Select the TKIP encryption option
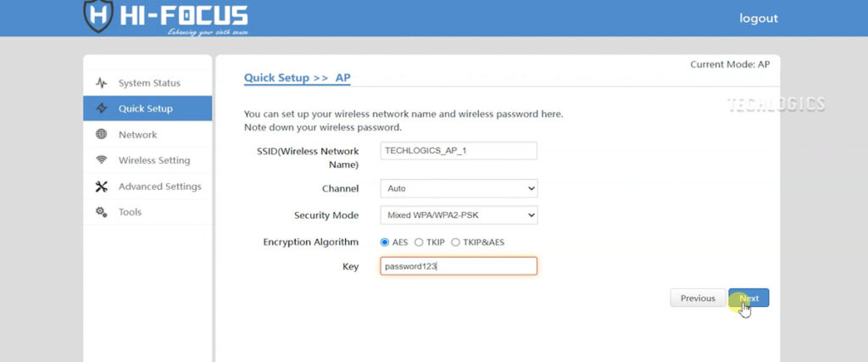The image size is (868, 362). pos(419,242)
